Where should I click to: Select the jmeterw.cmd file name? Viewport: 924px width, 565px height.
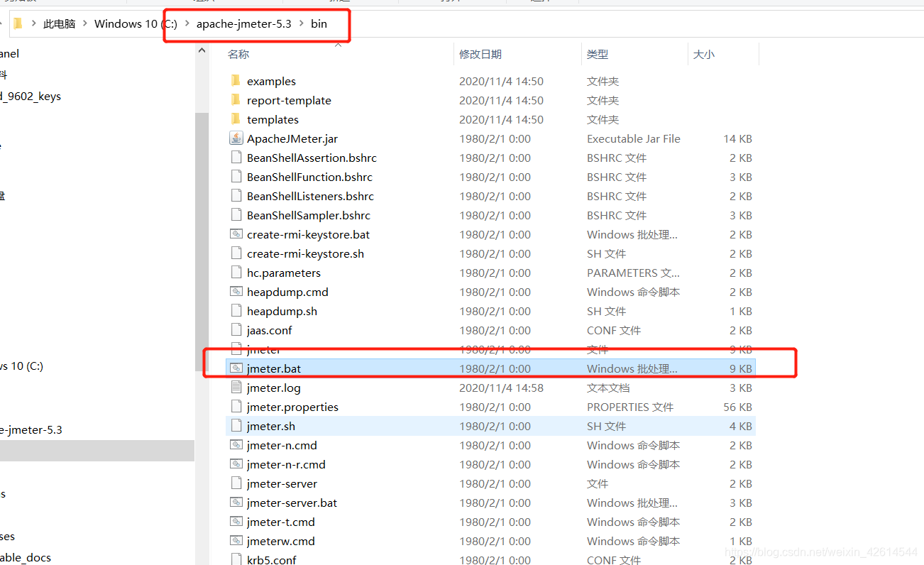tap(281, 541)
